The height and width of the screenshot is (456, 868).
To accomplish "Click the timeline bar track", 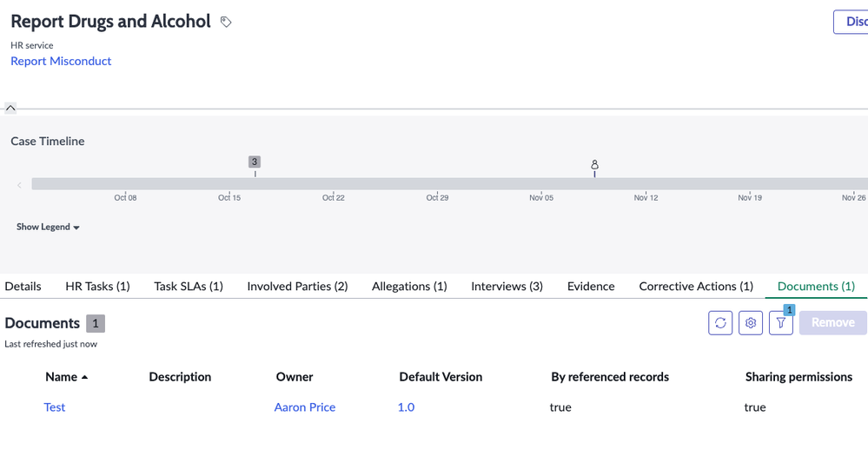I will tap(449, 184).
